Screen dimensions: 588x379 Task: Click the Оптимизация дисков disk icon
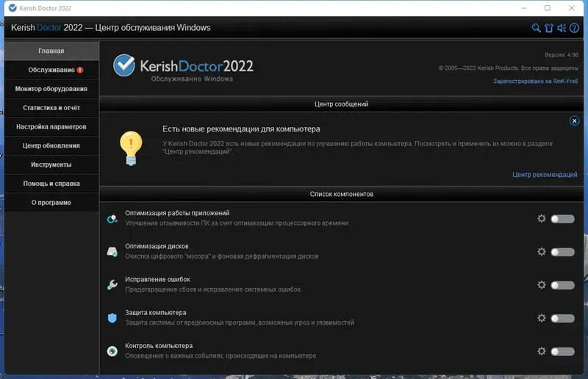112,252
